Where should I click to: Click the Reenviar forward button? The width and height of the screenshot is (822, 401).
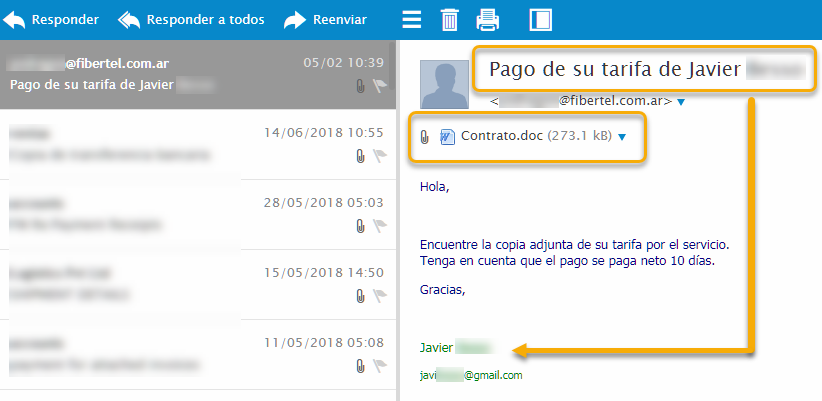[x=325, y=20]
